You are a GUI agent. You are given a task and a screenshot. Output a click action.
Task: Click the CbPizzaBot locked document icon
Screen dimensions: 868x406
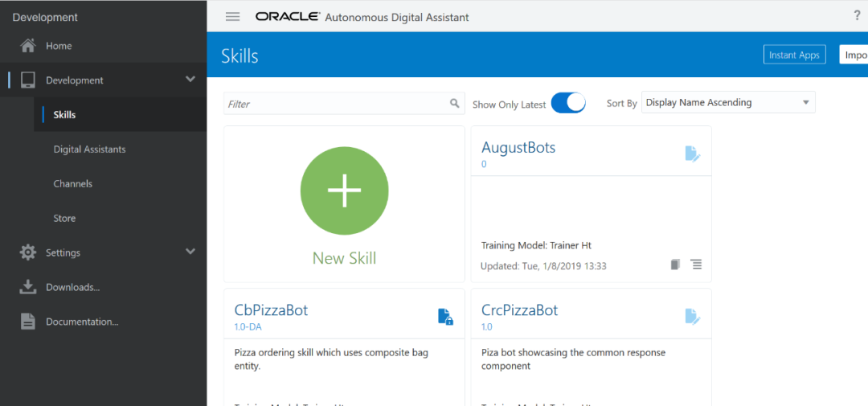(x=445, y=316)
